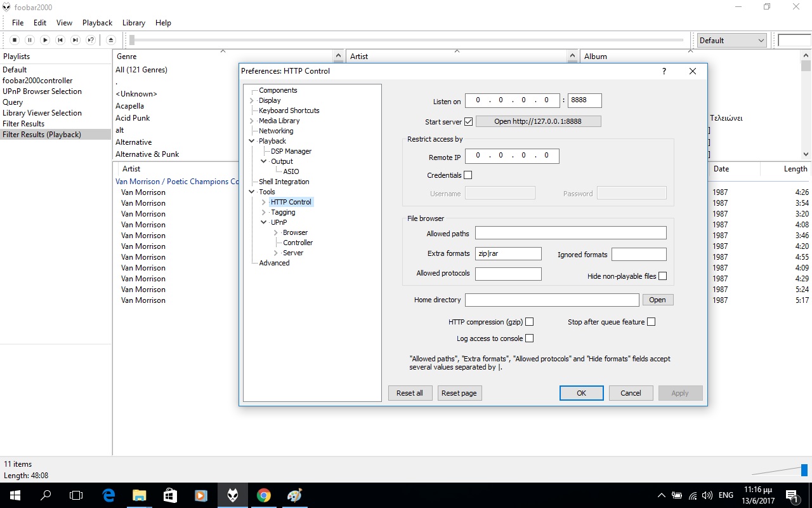Click the Allowed paths input field

tap(571, 234)
